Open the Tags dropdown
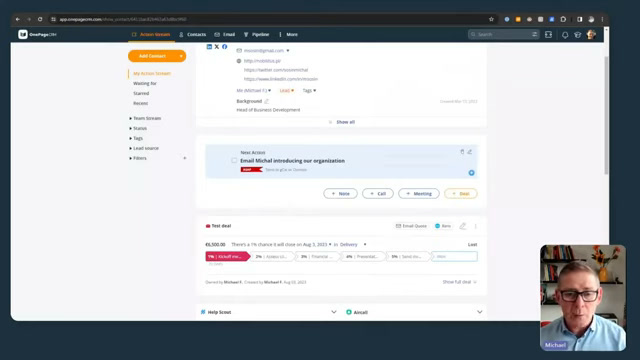The width and height of the screenshot is (640, 360). coord(309,91)
